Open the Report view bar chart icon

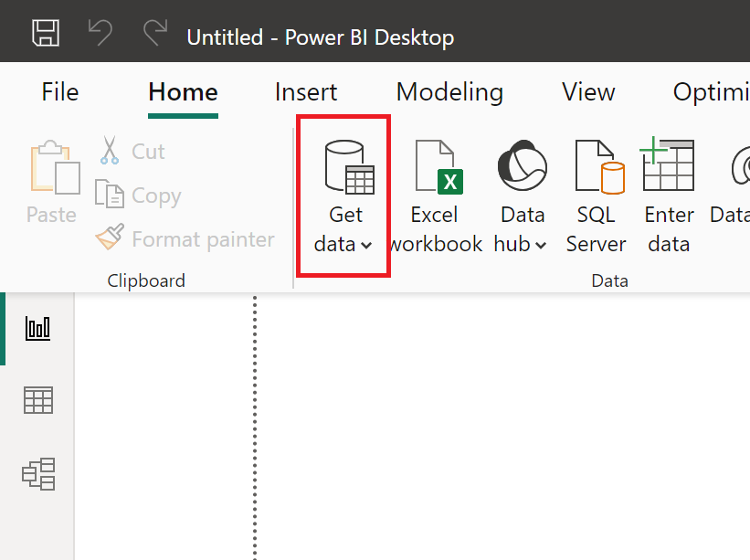click(x=37, y=329)
